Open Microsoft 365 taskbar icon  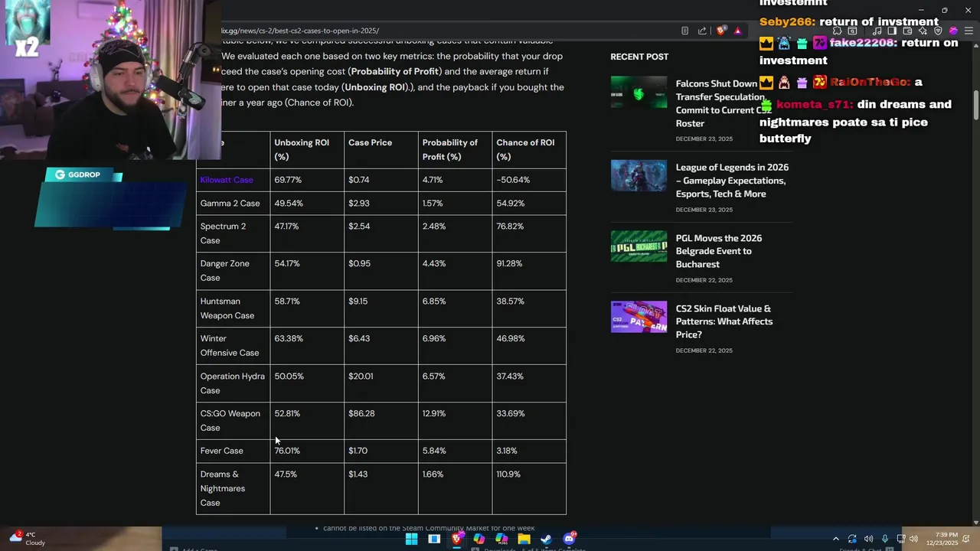tap(501, 539)
